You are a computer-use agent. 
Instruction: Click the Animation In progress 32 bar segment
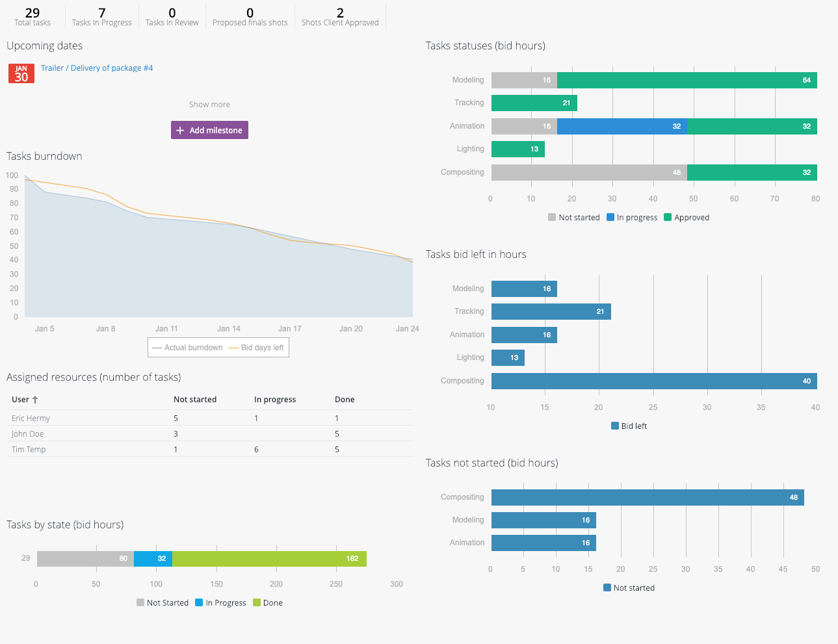[x=622, y=127]
